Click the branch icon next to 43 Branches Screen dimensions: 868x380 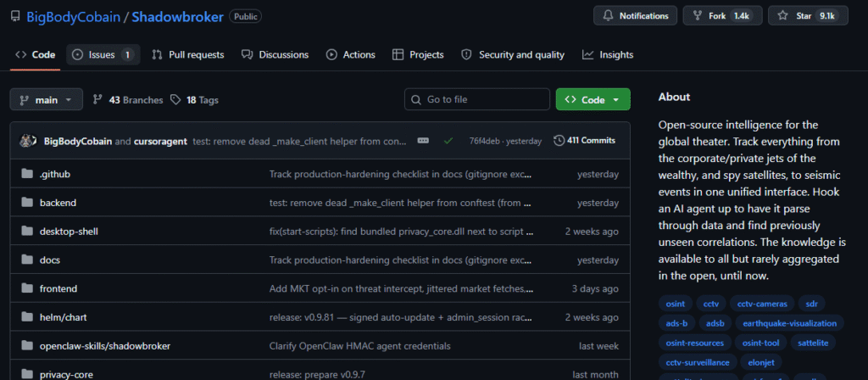coord(97,100)
